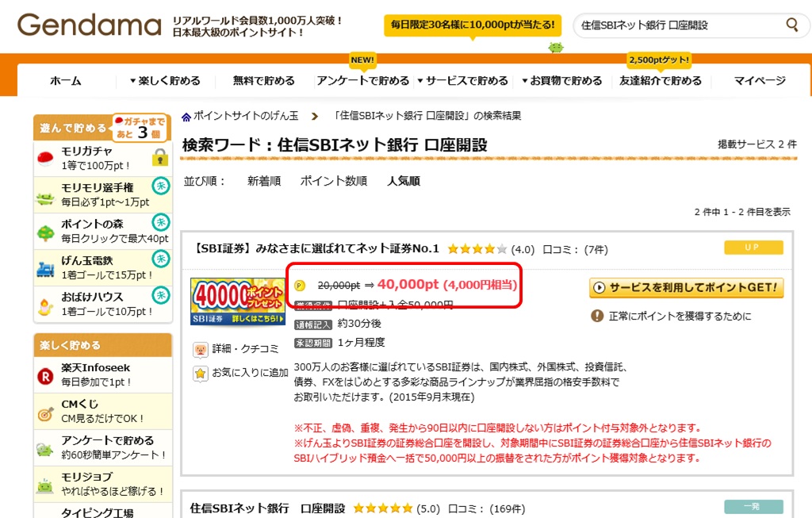This screenshot has width=812, height=518.
Task: Open the アンケートで貯める nav item
Action: (x=363, y=81)
